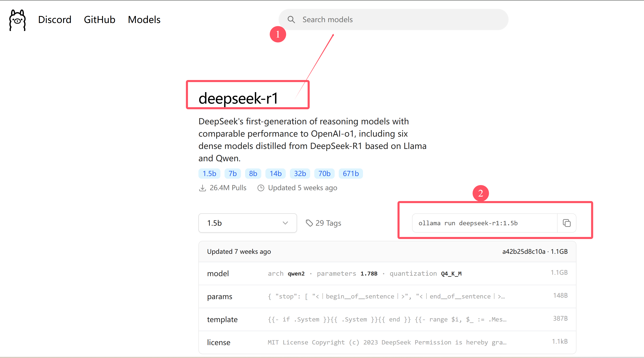The height and width of the screenshot is (358, 644).
Task: Select the 8b size tag
Action: [x=253, y=174]
